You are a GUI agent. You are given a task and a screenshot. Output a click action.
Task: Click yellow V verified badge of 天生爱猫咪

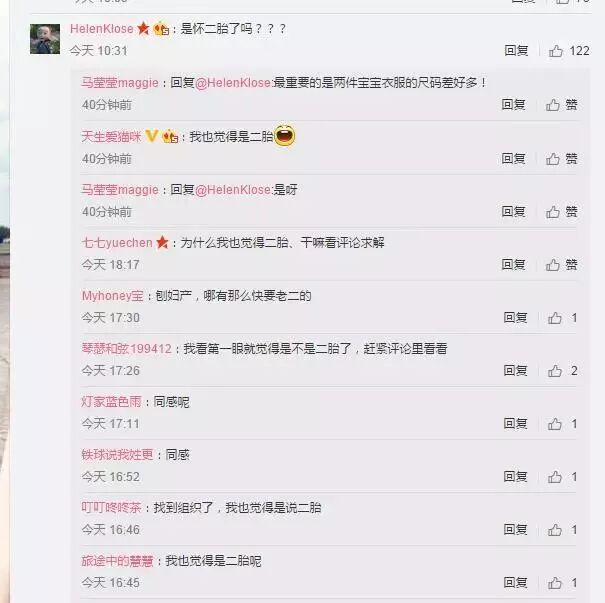point(152,136)
